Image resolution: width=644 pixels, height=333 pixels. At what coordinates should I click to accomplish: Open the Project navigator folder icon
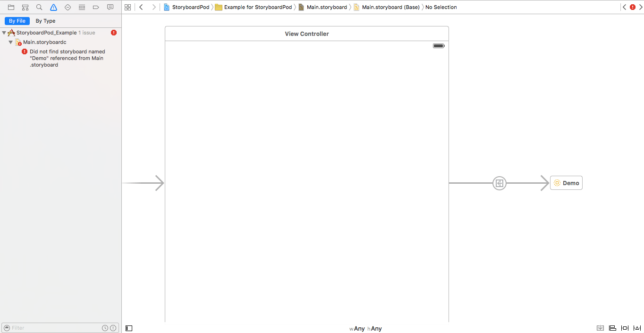coord(11,7)
